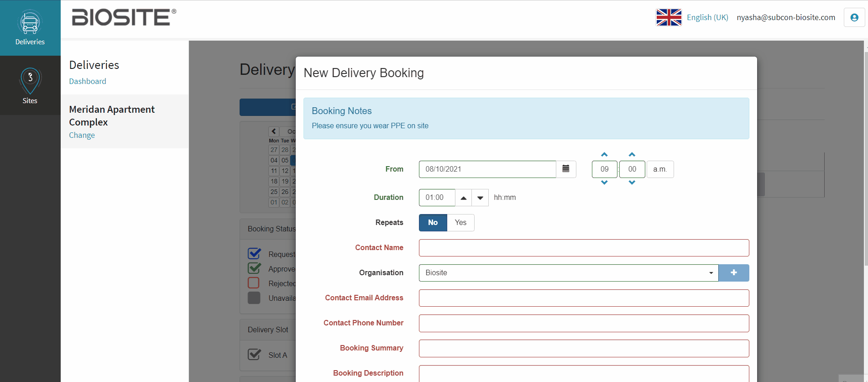The image size is (868, 382).
Task: Click the minutes field showing 00
Action: (632, 169)
